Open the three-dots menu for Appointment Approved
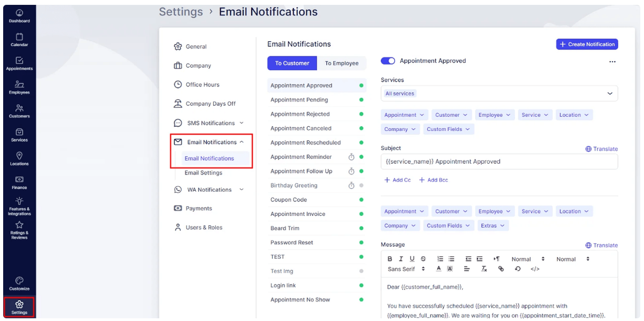 (x=612, y=61)
